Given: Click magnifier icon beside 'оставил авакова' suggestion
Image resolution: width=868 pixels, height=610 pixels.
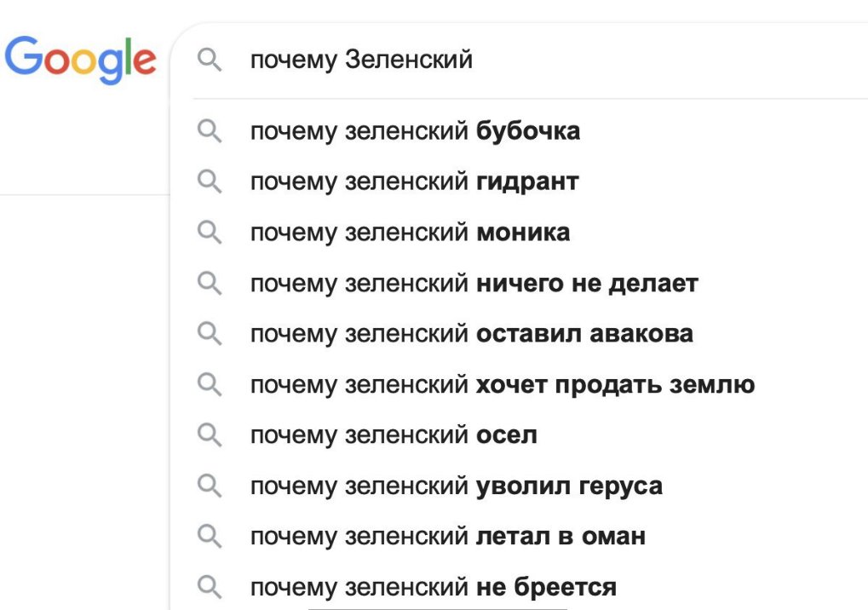Looking at the screenshot, I should coord(210,334).
